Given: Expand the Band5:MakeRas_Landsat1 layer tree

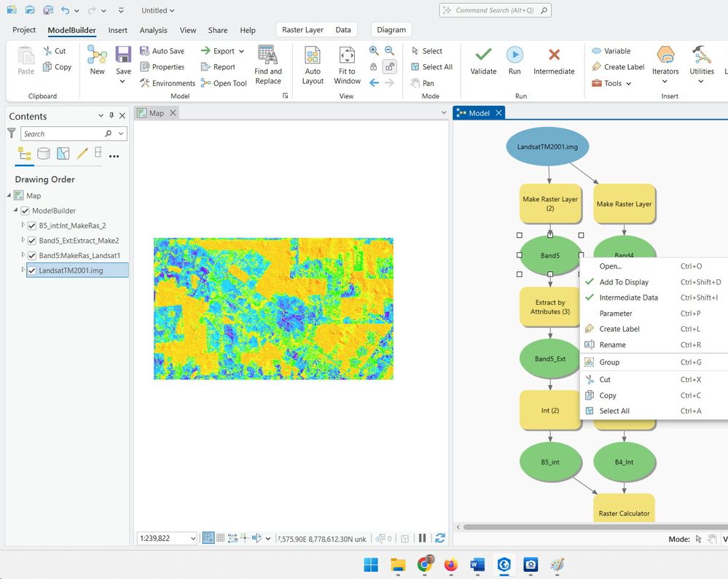Looking at the screenshot, I should (23, 255).
